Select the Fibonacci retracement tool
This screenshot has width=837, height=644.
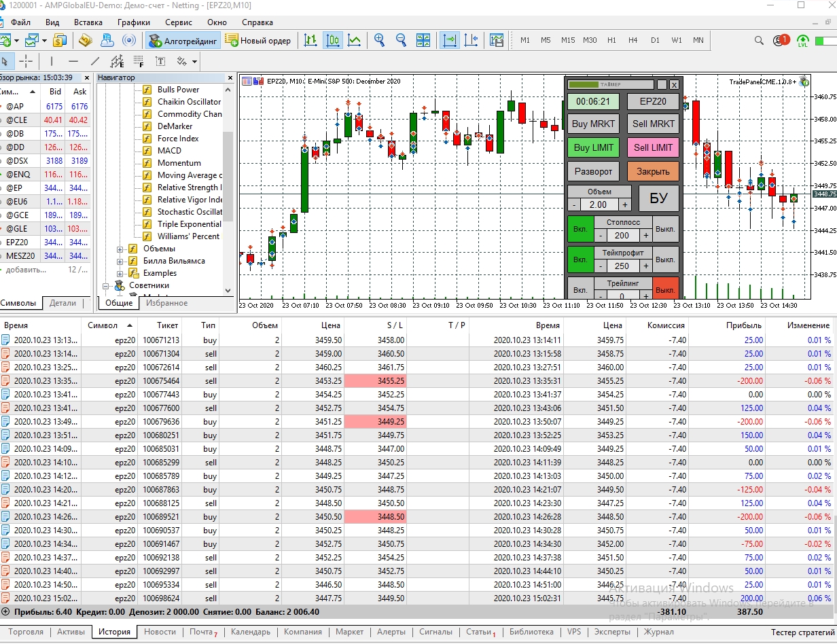[139, 61]
